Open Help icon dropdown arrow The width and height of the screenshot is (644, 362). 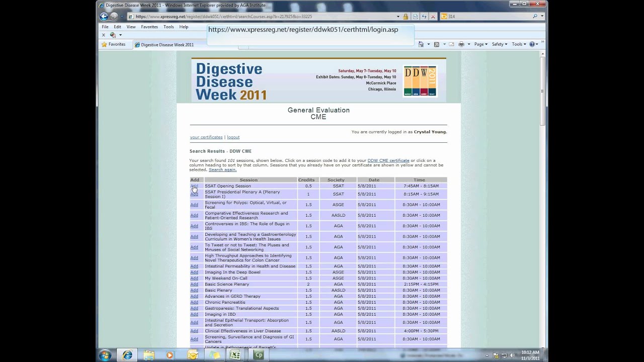(x=537, y=44)
